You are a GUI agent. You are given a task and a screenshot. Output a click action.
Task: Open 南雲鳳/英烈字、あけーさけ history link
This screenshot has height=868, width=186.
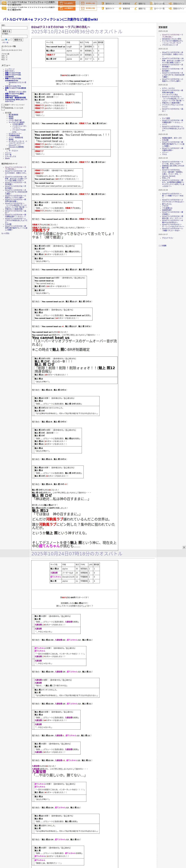click(172, 138)
